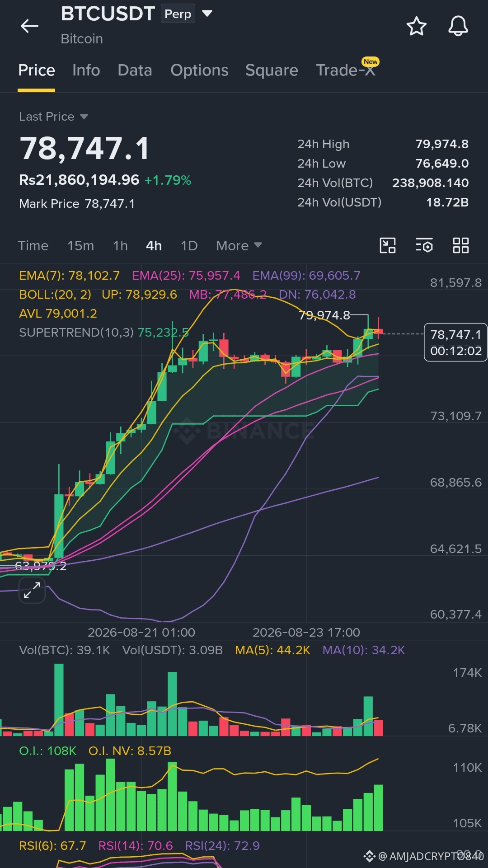The width and height of the screenshot is (488, 868).
Task: Tap the 24h Vol(BTC) value 238,908.140
Action: click(x=430, y=183)
